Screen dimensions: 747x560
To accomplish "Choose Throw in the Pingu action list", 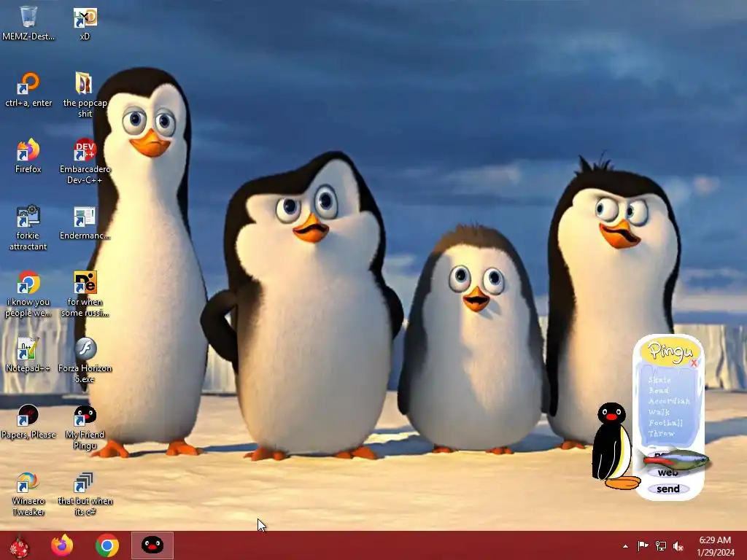I will coord(661,433).
